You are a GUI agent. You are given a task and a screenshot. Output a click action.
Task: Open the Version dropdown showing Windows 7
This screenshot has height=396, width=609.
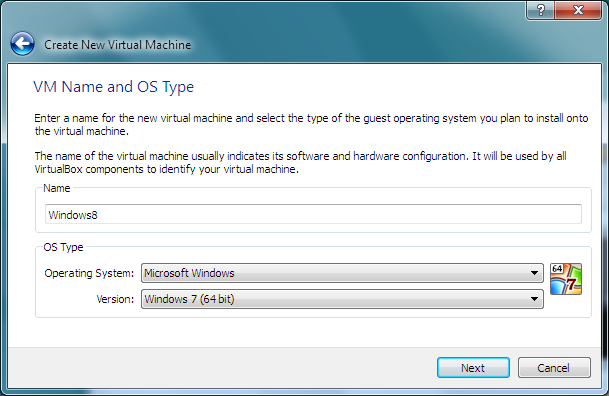coord(342,299)
